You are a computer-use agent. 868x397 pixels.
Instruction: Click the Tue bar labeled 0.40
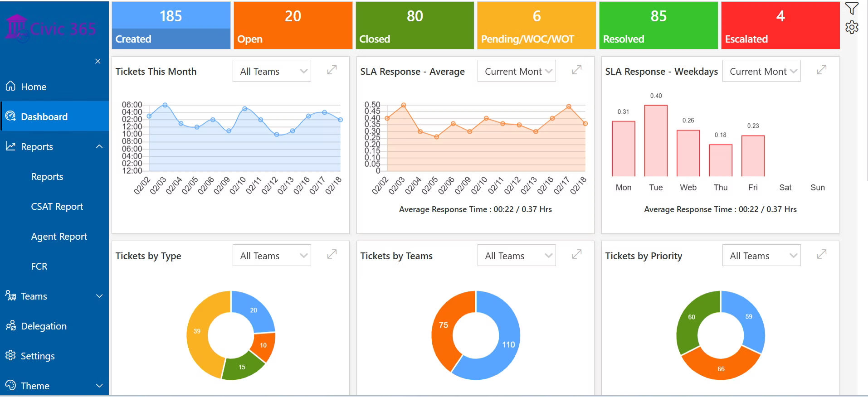[x=656, y=140]
